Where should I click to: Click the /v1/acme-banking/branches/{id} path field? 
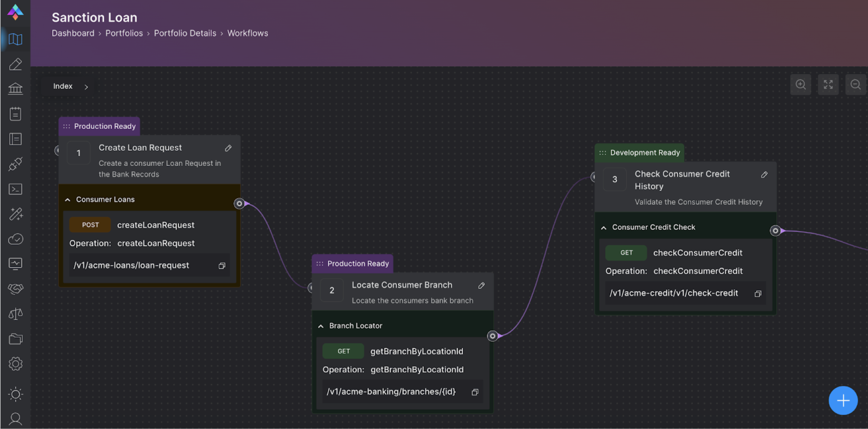pyautogui.click(x=402, y=392)
